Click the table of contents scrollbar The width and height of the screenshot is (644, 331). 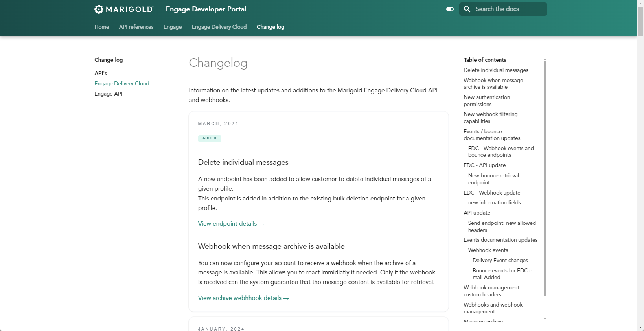pos(545,177)
